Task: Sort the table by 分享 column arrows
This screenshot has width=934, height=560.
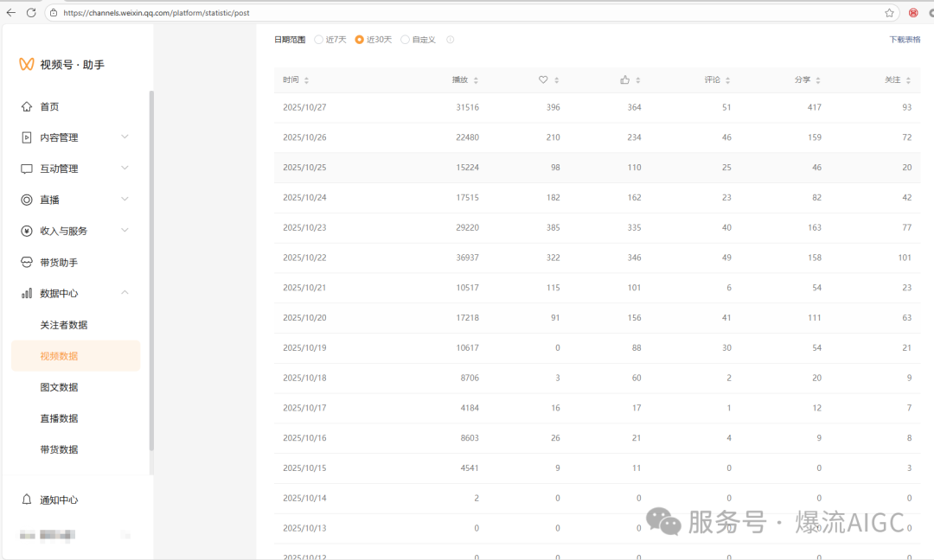Action: 818,80
